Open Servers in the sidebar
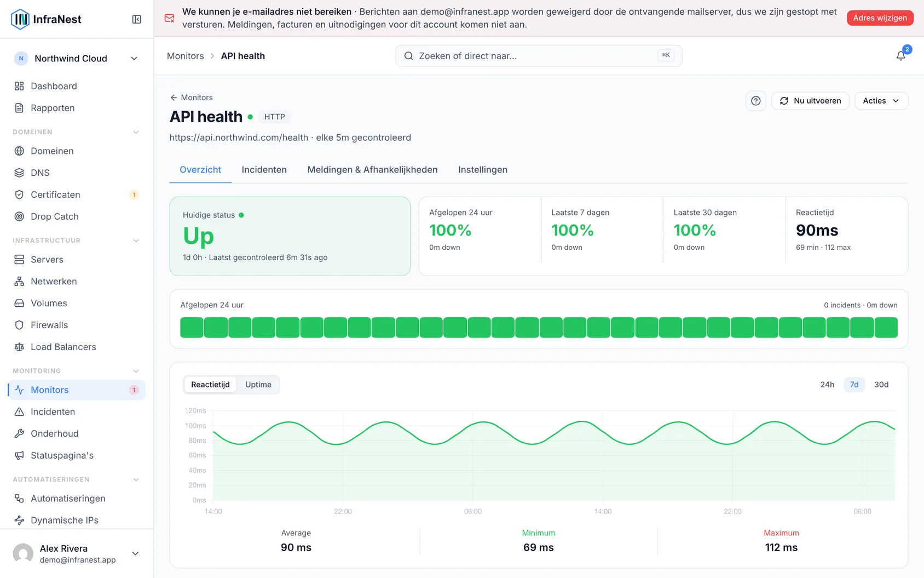 coord(77,259)
